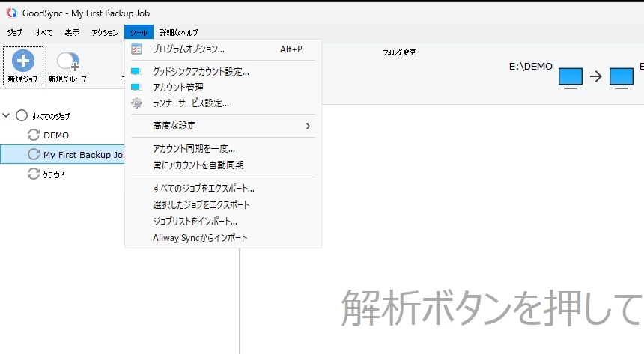Click the New Group (新規グループ) icon
Viewport: 644px width, 354px height.
tap(67, 61)
